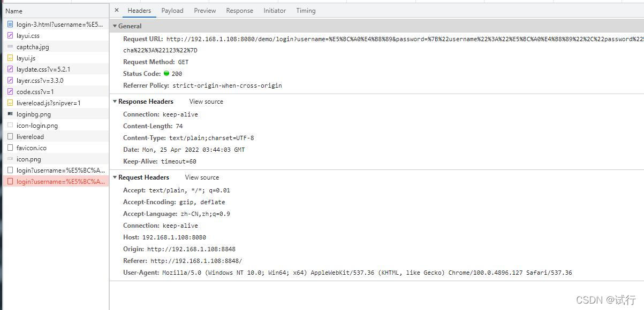Collapse the Request Headers section
This screenshot has width=644, height=310.
tap(115, 177)
